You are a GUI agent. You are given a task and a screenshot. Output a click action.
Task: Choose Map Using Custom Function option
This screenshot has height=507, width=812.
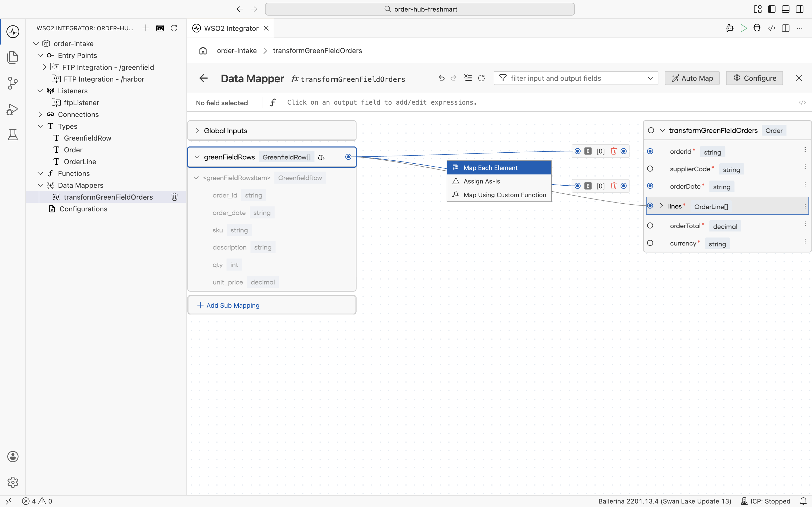coord(499,195)
